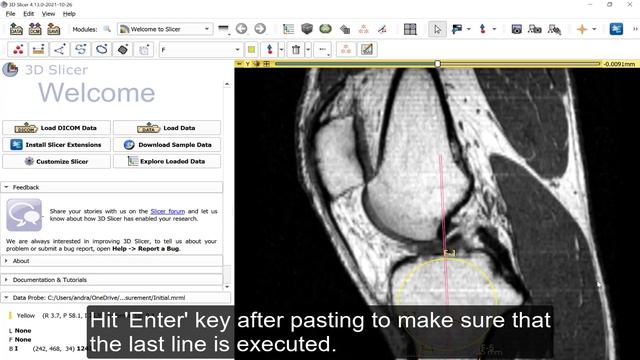The image size is (640, 360).
Task: Click the markup color yellow swatch
Action: (251, 50)
